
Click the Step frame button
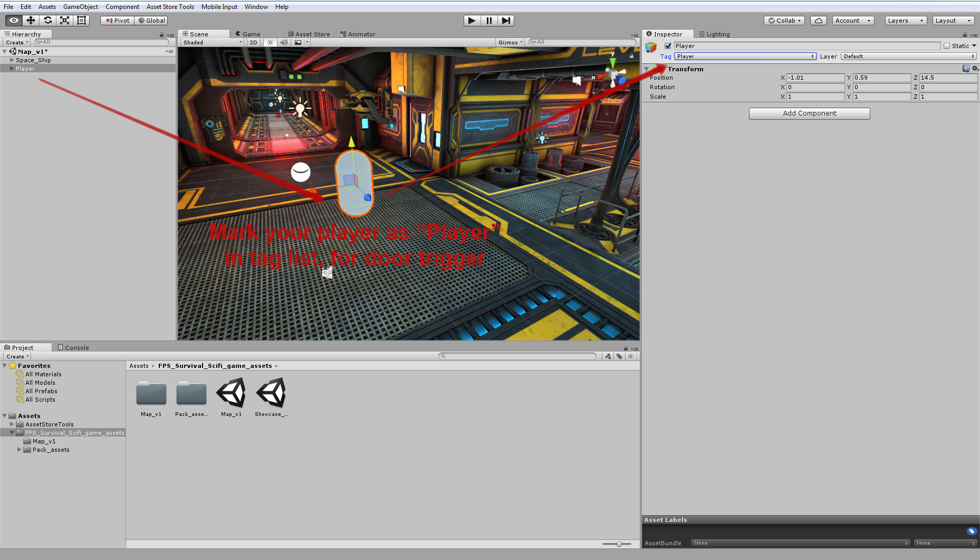506,21
